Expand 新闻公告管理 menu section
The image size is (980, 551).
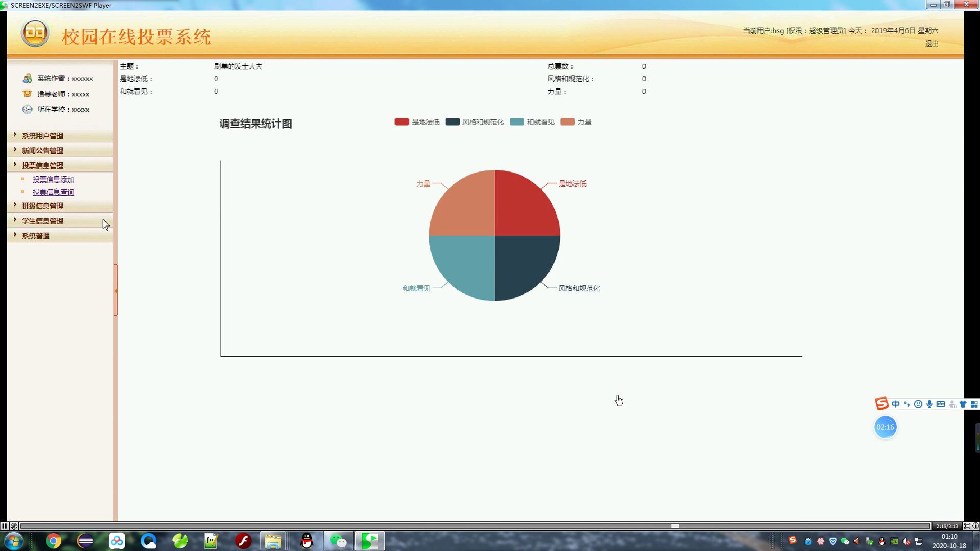point(60,150)
